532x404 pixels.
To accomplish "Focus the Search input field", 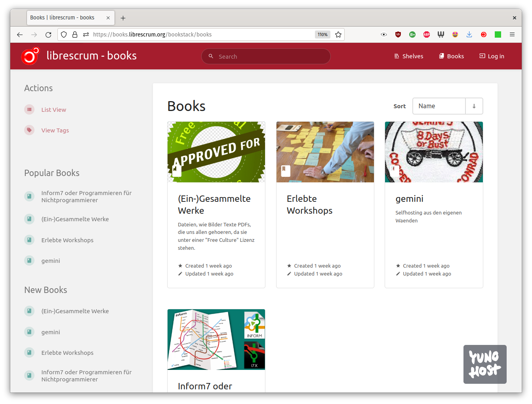I will [x=266, y=56].
